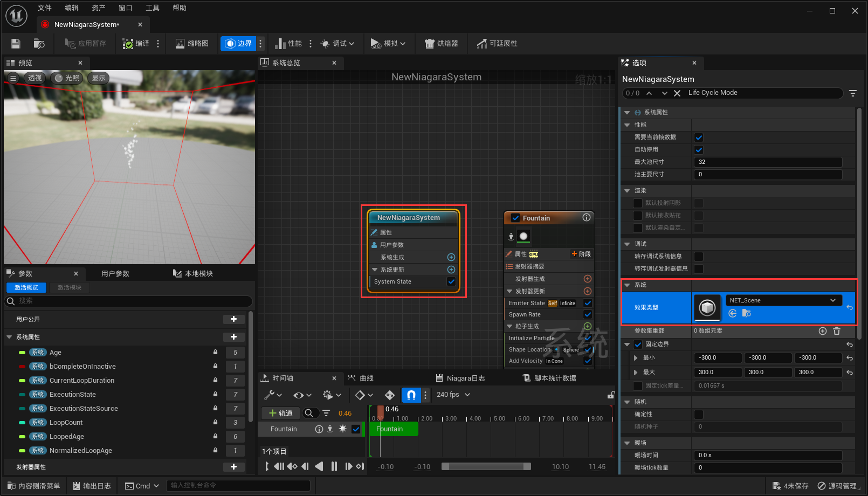Add a parameter to 系统属性 section
Screen dimensions: 868x496
click(234, 337)
